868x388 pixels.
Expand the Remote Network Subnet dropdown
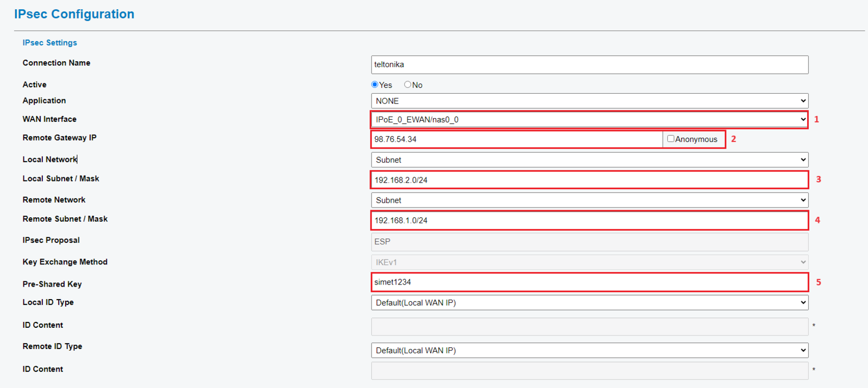[589, 200]
